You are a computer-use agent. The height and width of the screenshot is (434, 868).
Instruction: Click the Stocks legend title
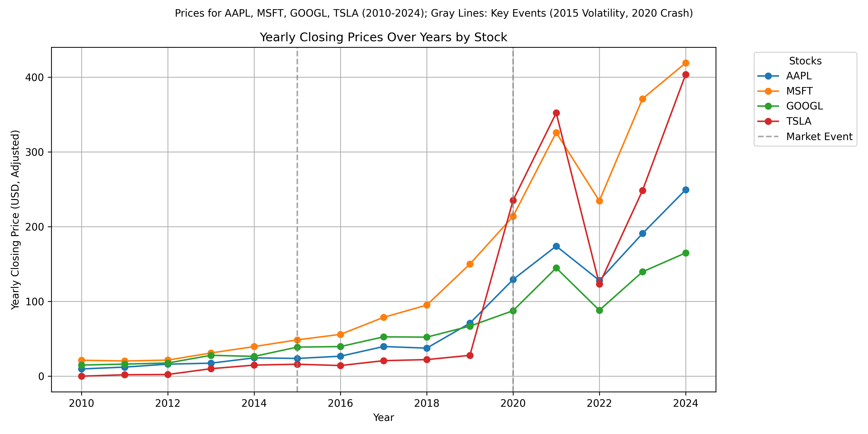pos(805,61)
